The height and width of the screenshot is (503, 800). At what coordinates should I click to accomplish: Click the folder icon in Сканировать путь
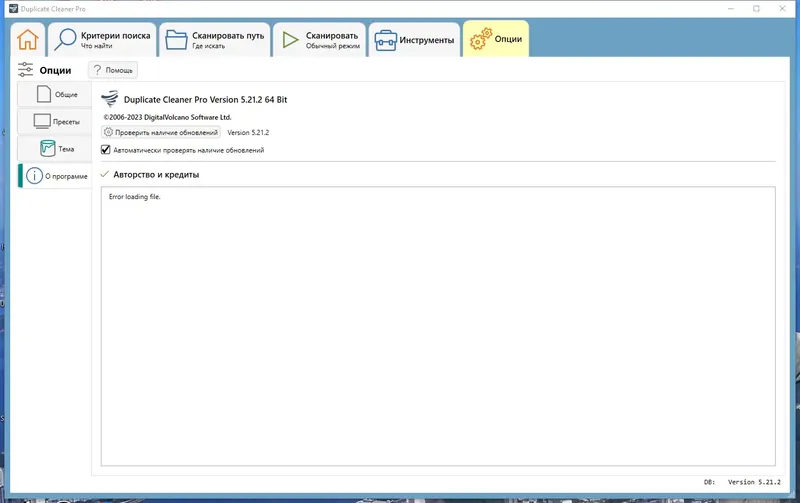177,40
